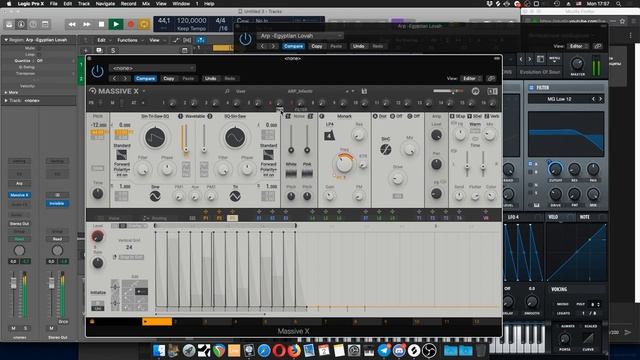Screen dimensions: 640x360
Task: Open the Massive X logo menu arrow
Action: tap(144, 91)
